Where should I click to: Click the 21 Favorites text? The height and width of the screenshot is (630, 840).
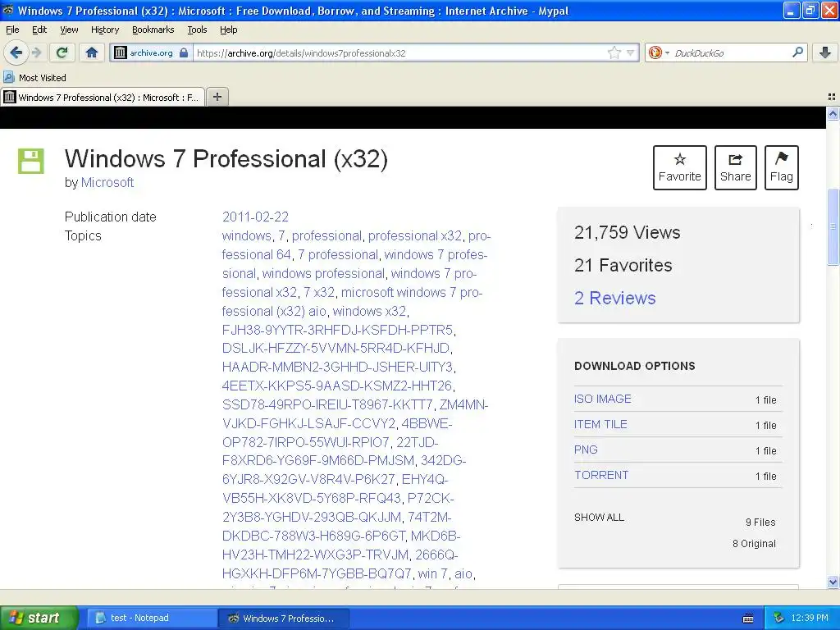pos(623,265)
